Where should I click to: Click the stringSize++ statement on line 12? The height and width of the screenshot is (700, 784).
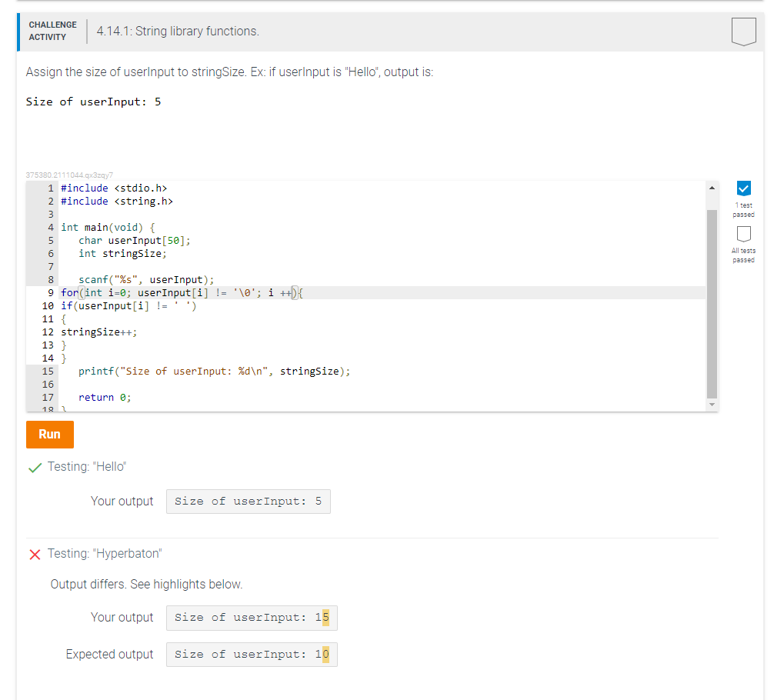click(x=99, y=332)
